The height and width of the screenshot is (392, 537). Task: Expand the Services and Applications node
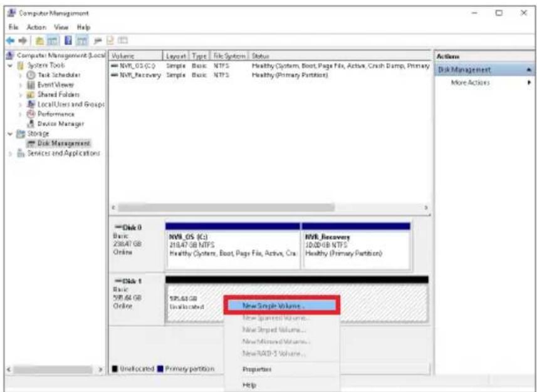point(10,153)
